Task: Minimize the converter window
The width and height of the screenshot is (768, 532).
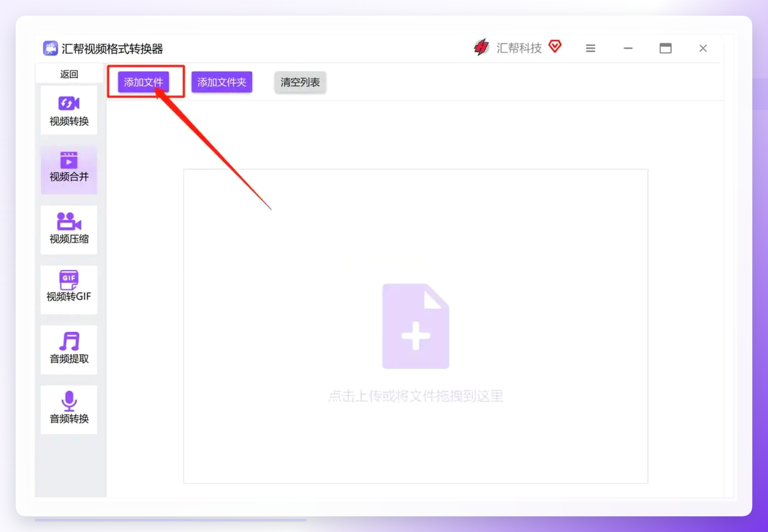Action: (x=628, y=48)
